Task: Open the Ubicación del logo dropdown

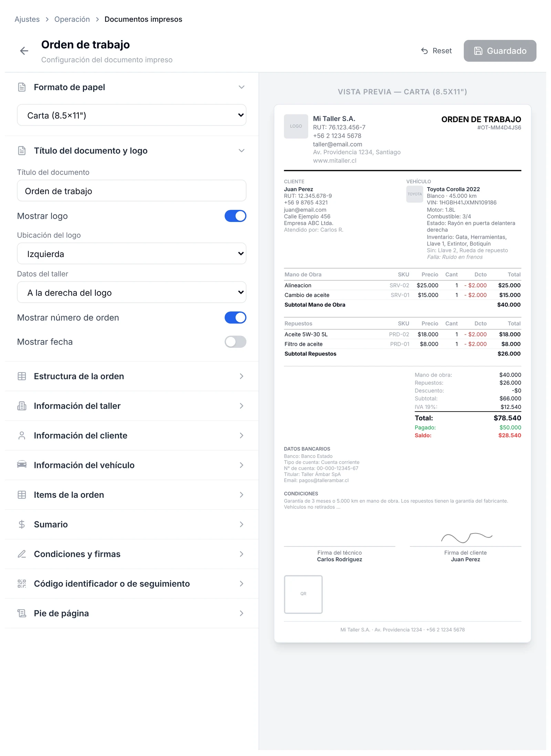Action: (132, 254)
